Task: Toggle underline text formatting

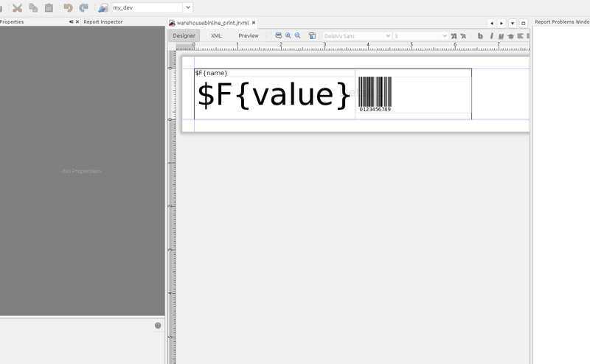Action: (x=501, y=35)
